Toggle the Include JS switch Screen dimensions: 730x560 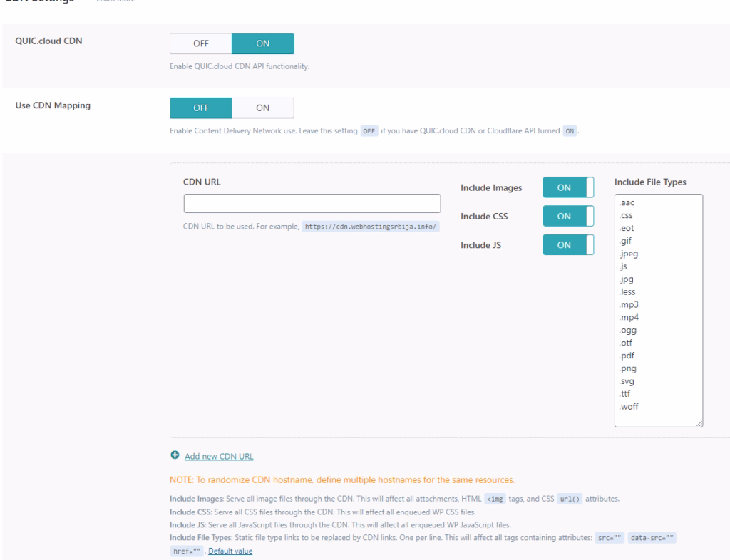[x=568, y=244]
